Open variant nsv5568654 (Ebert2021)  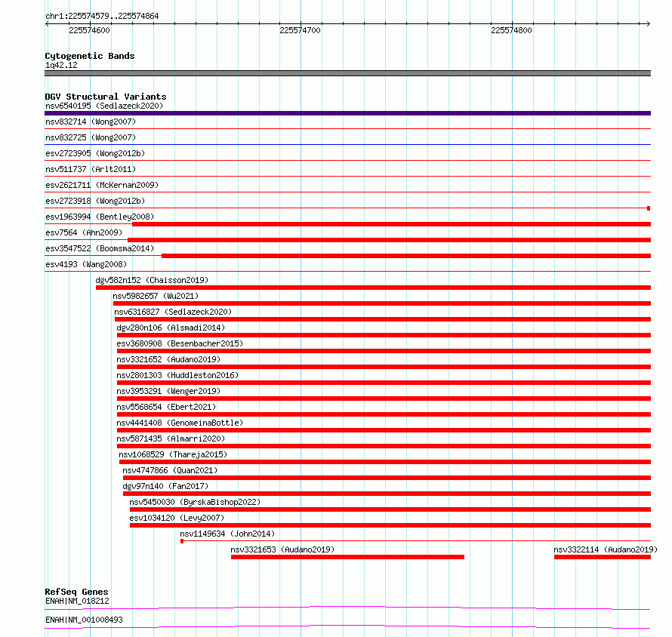(x=166, y=407)
